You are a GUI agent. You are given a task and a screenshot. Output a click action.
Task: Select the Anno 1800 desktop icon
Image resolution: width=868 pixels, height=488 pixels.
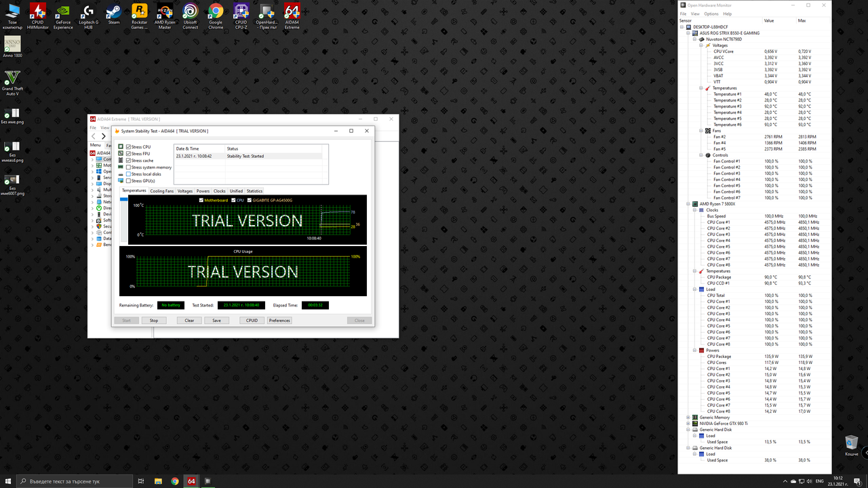(x=12, y=47)
